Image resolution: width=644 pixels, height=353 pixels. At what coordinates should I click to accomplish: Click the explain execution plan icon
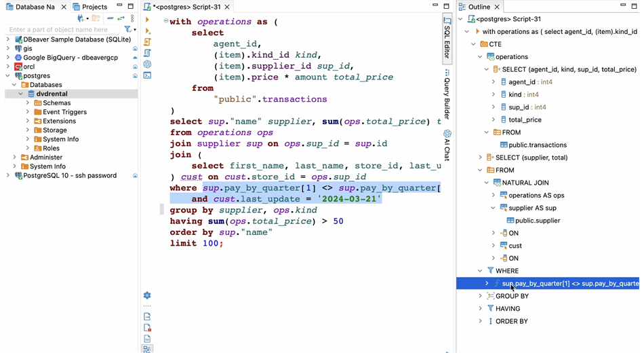pyautogui.click(x=147, y=53)
